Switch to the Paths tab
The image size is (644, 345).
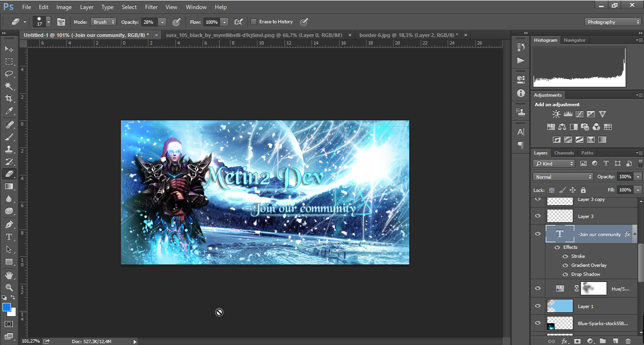[x=587, y=153]
